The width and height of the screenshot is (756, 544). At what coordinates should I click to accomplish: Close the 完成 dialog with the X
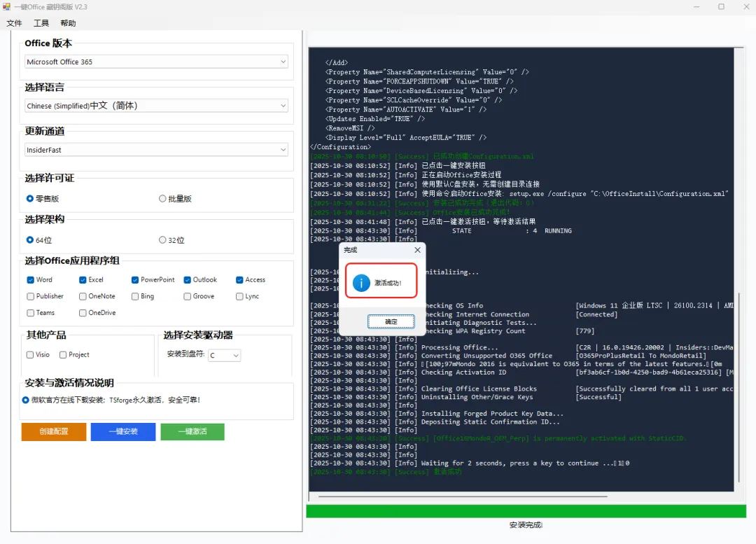[417, 250]
